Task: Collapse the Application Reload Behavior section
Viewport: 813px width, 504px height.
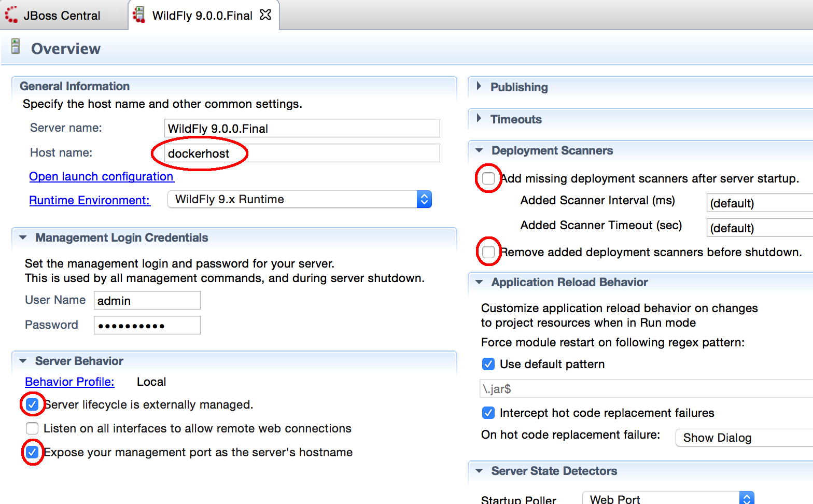Action: pyautogui.click(x=479, y=282)
